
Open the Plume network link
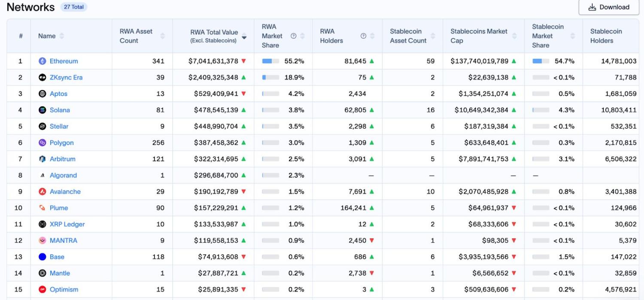pyautogui.click(x=59, y=208)
